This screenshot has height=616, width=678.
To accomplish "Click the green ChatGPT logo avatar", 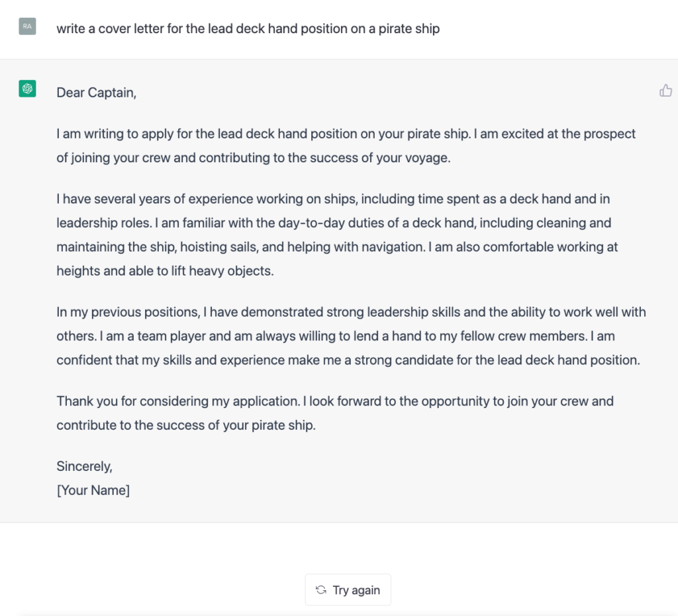I will pyautogui.click(x=27, y=89).
